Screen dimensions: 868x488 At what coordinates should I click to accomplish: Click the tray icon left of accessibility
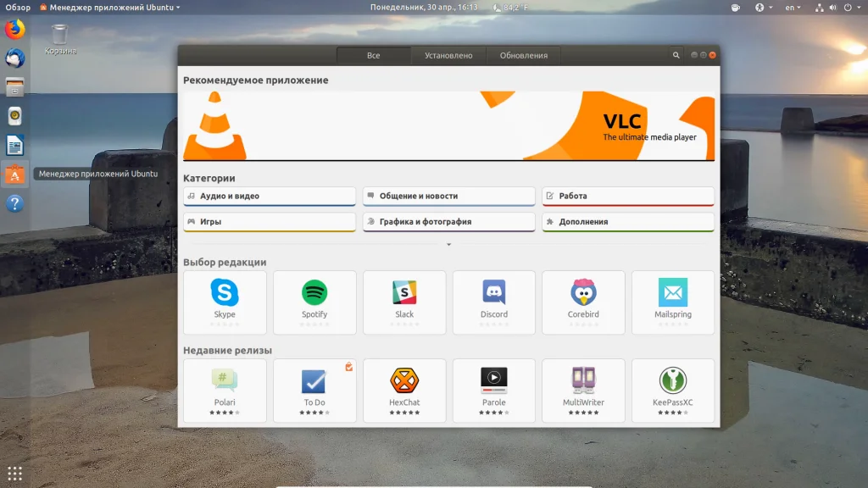[x=735, y=8]
